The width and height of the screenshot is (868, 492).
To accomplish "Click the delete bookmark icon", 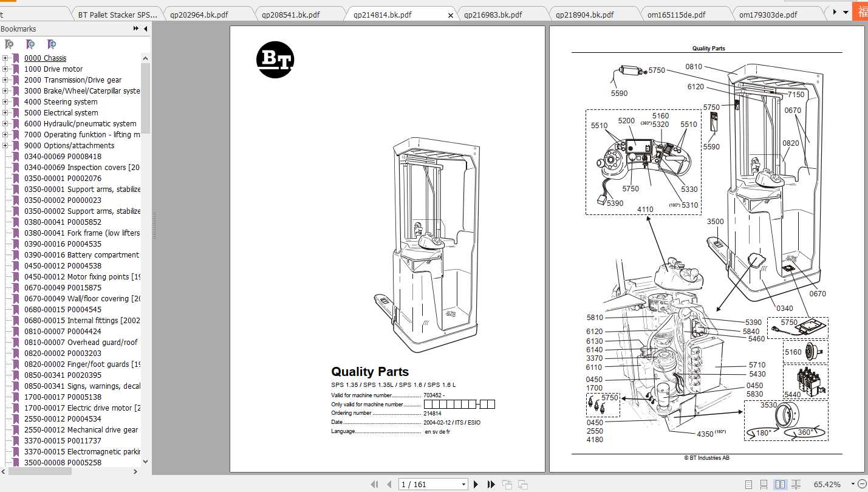I will coord(9,44).
